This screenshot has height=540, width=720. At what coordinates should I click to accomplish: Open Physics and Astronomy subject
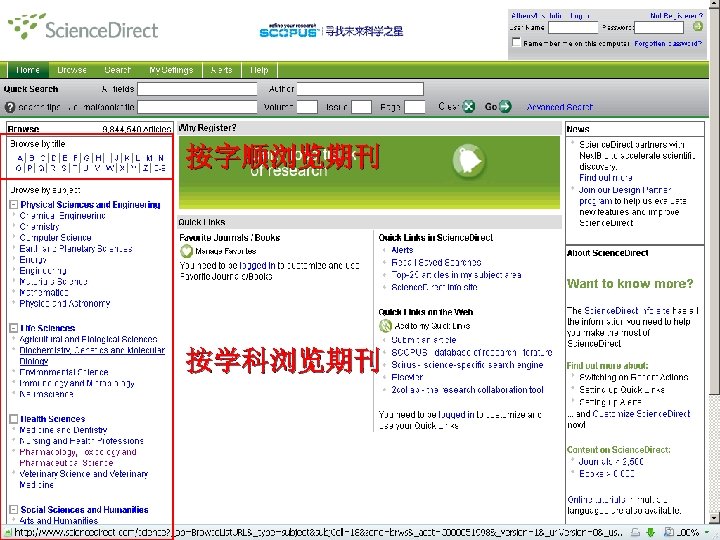65,304
